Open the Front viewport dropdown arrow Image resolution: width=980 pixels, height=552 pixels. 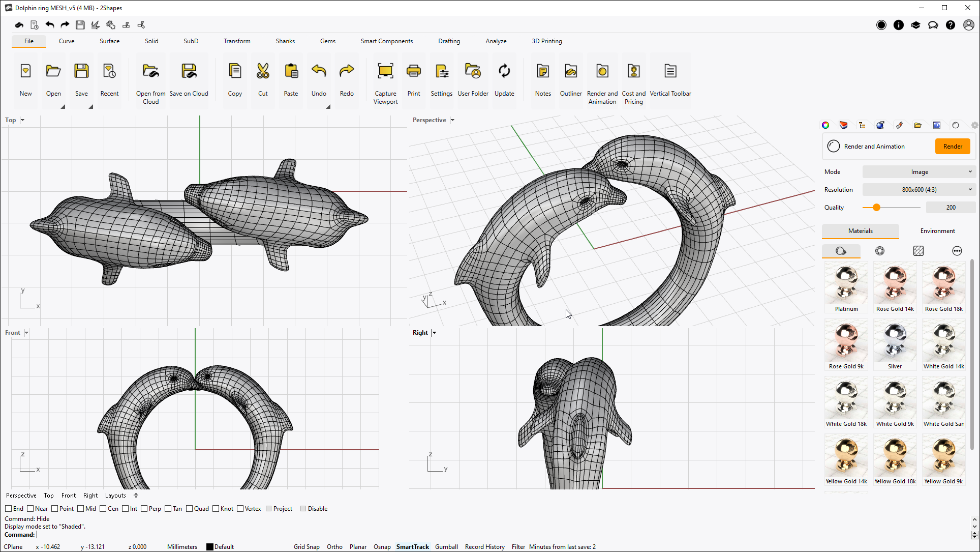click(x=26, y=333)
